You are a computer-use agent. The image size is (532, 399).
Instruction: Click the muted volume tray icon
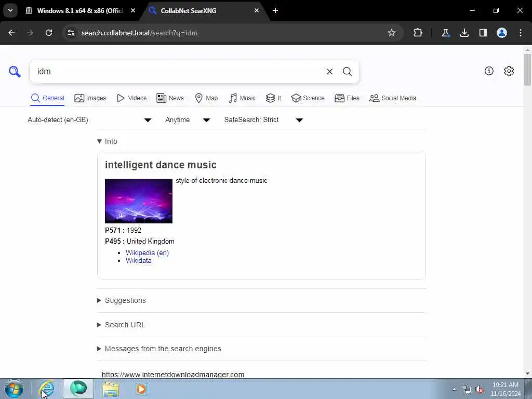click(x=480, y=390)
